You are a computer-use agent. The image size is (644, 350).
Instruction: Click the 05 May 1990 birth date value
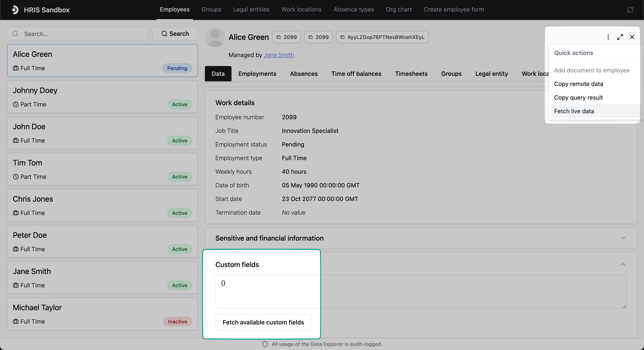(321, 185)
